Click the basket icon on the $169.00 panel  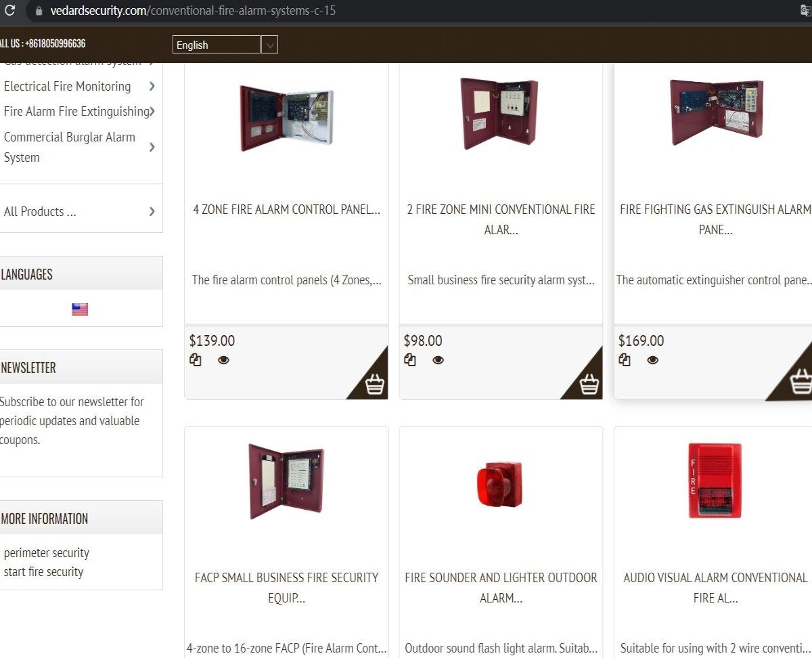(803, 385)
